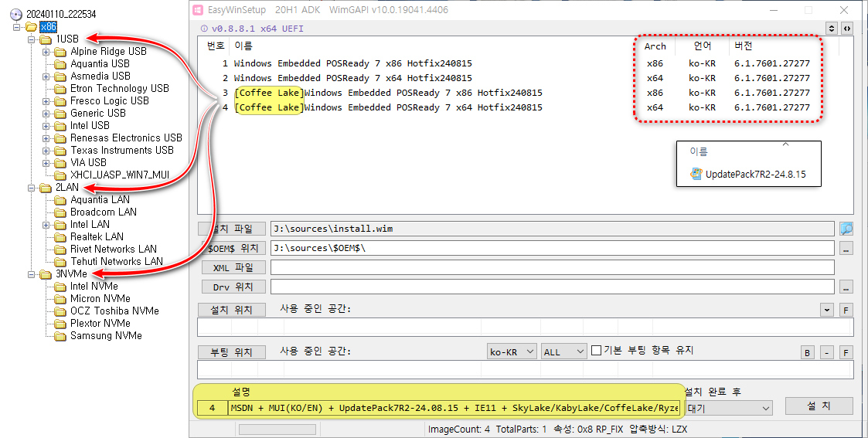Collapse the 3NVMe folder node
This screenshot has height=438, width=868.
(32, 274)
